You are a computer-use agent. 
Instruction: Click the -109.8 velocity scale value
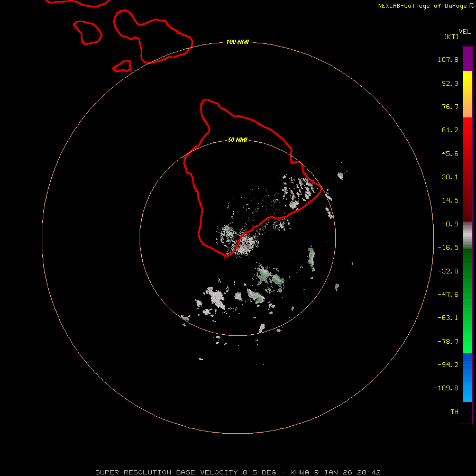tap(446, 388)
